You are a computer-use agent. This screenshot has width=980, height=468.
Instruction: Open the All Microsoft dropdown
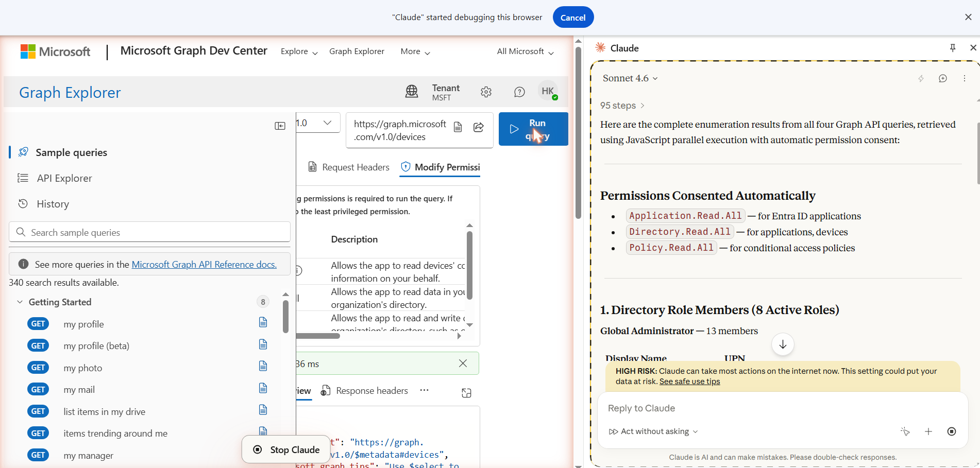(526, 51)
